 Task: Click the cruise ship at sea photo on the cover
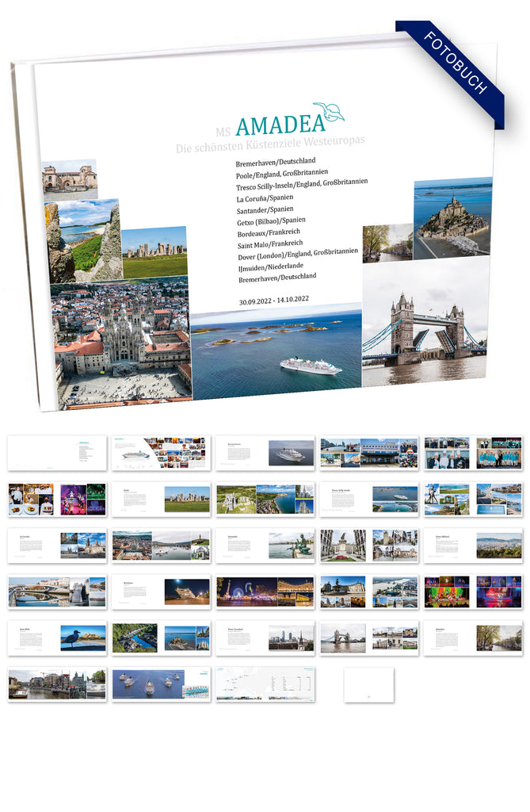pos(276,352)
